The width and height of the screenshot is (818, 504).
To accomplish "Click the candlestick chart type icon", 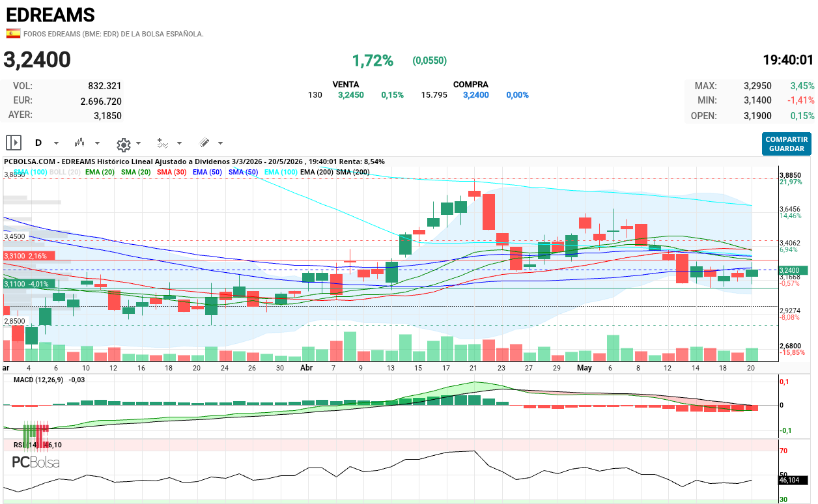I will pos(80,143).
